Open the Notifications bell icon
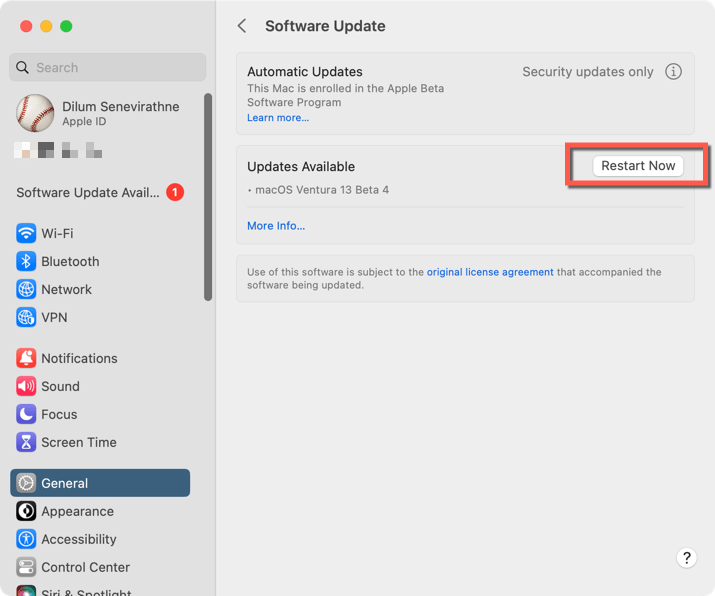Image resolution: width=715 pixels, height=596 pixels. coord(26,358)
